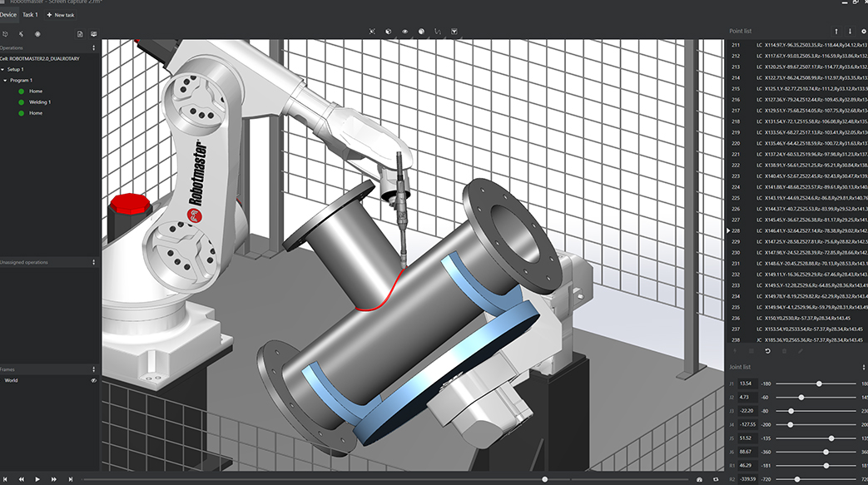868x485 pixels.
Task: Switch to the Task 1 tab
Action: click(x=30, y=15)
